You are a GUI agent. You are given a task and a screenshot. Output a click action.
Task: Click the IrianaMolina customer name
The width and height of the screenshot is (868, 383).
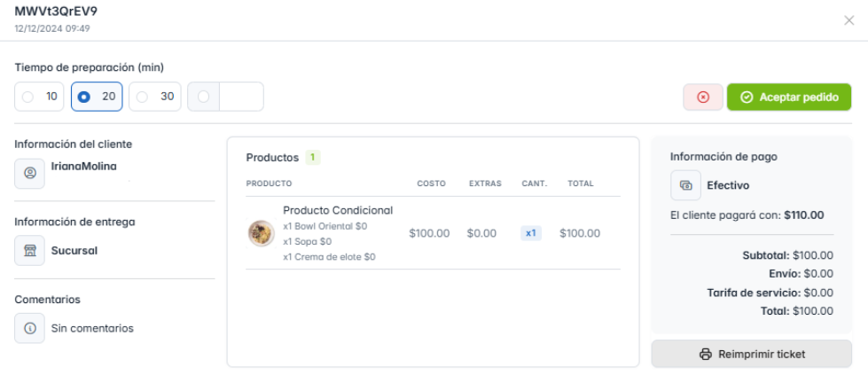point(89,167)
